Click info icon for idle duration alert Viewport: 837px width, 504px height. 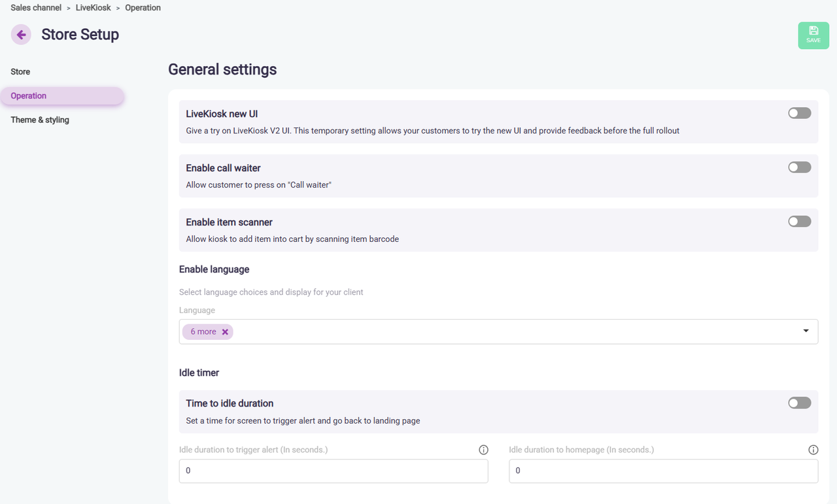tap(483, 450)
